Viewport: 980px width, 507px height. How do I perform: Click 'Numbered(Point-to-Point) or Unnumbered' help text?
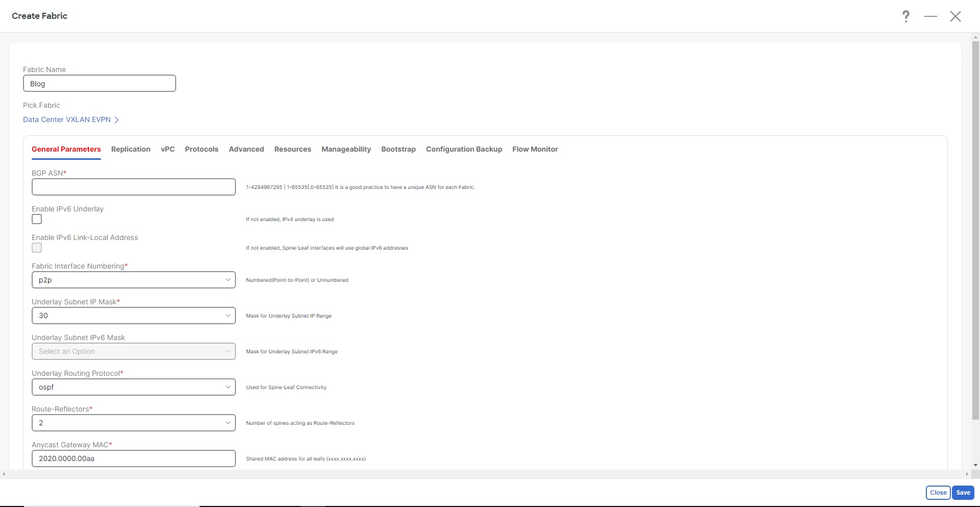297,280
